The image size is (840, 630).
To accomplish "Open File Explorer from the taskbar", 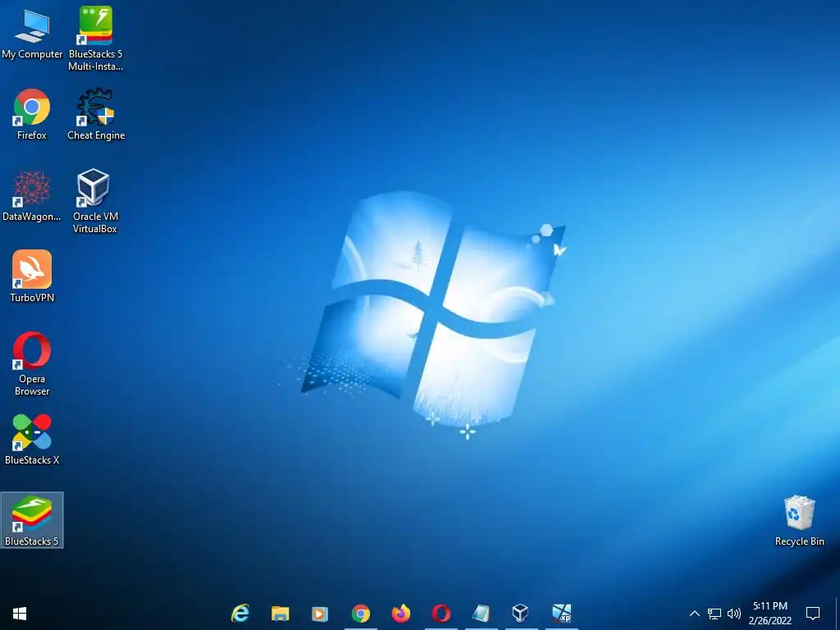I will pyautogui.click(x=281, y=614).
